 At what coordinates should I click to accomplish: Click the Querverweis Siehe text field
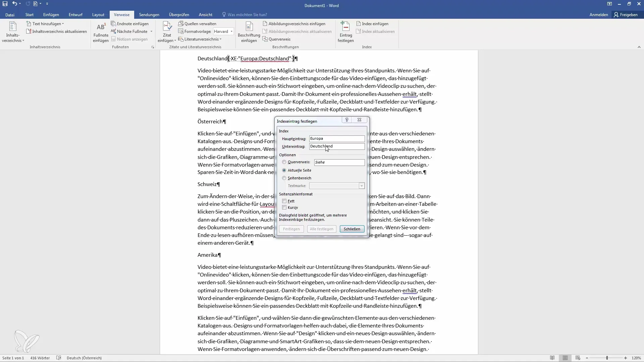pos(339,162)
